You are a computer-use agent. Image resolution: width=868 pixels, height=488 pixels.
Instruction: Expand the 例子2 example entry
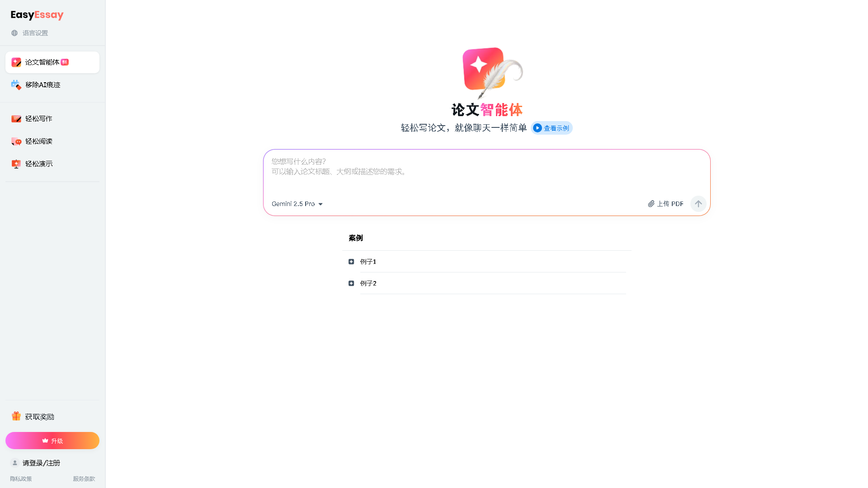(367, 283)
